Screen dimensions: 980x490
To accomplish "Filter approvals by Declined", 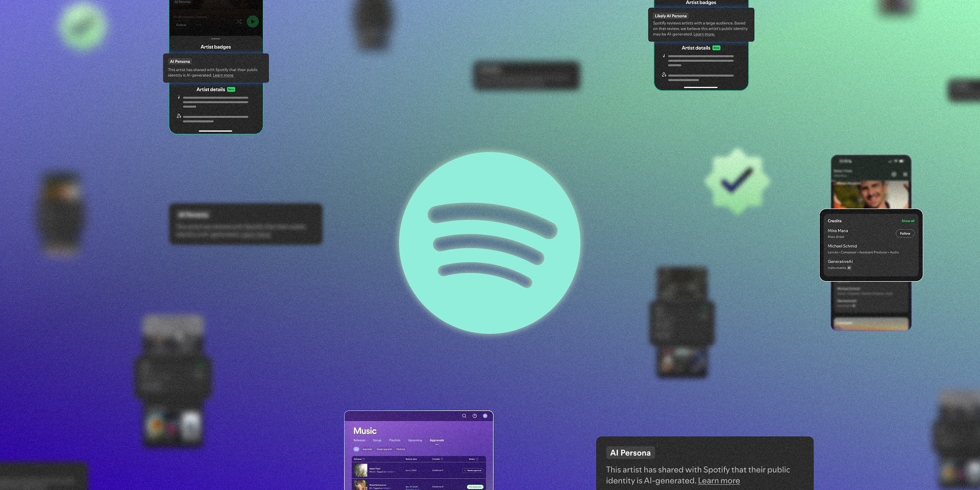I will pos(401,449).
